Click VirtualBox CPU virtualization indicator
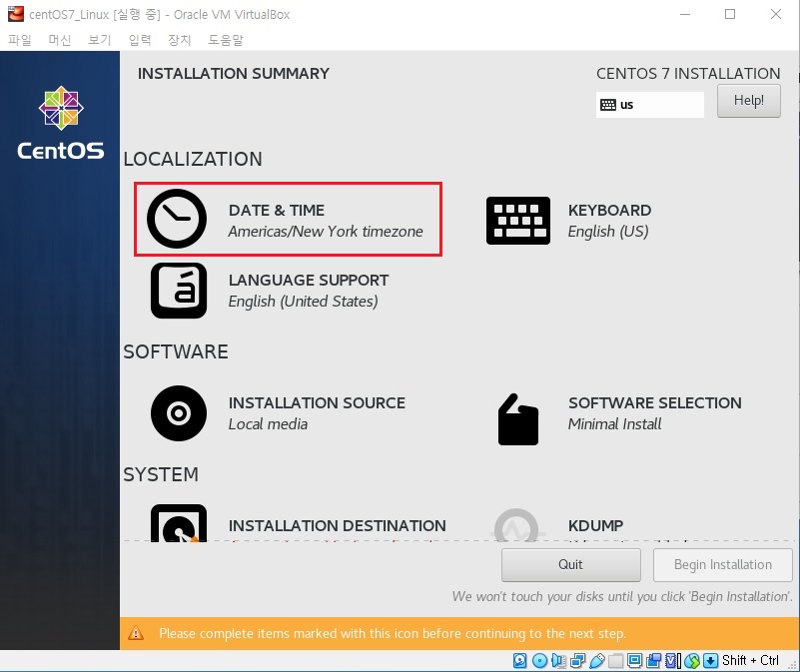This screenshot has width=800, height=672. 673,660
